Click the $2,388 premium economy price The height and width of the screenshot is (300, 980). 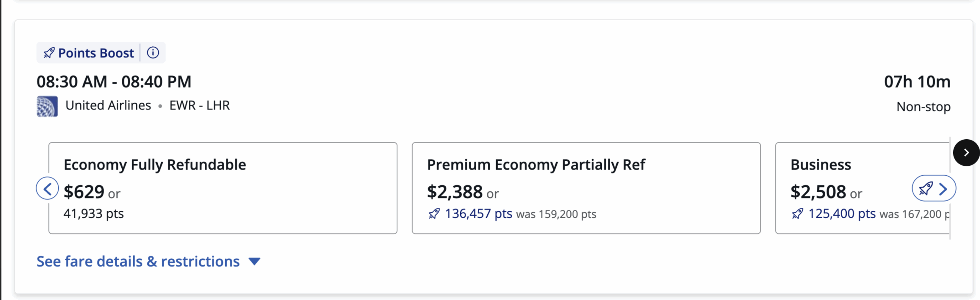pos(455,192)
